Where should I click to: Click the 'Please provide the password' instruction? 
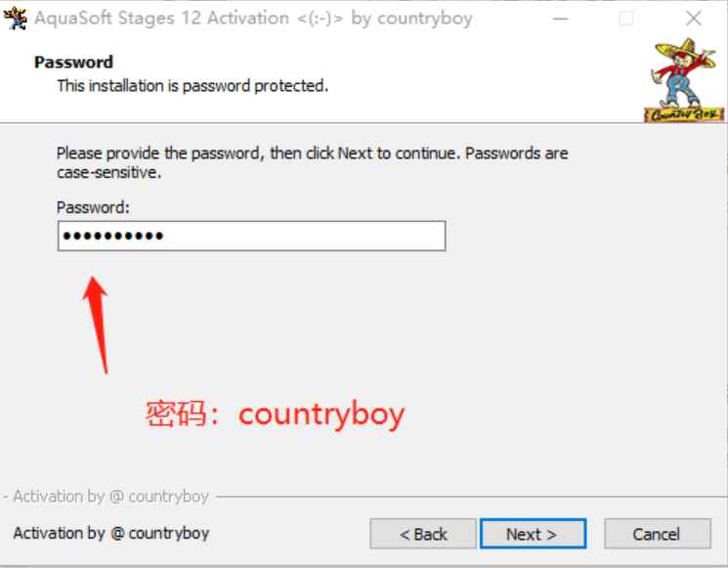pyautogui.click(x=312, y=162)
